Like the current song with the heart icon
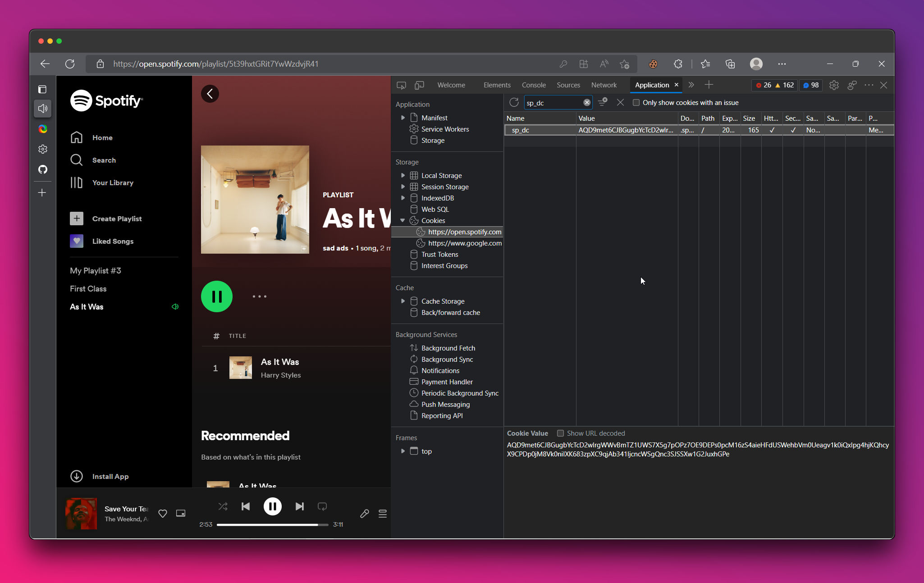Image resolution: width=924 pixels, height=583 pixels. coord(163,513)
